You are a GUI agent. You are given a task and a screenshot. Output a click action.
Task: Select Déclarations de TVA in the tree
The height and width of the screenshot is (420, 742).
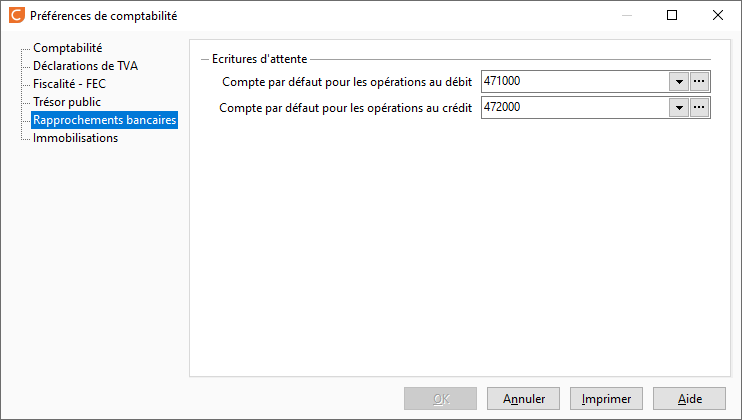click(85, 66)
